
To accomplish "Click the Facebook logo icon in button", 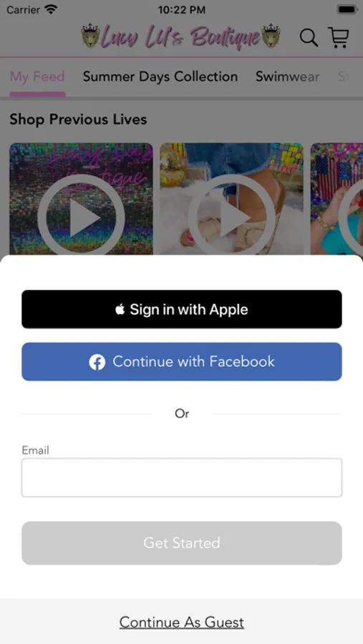I will [x=97, y=362].
